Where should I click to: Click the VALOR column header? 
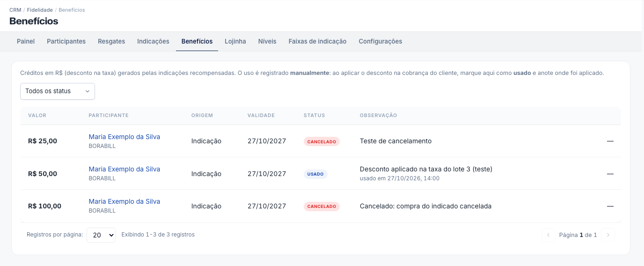(37, 115)
